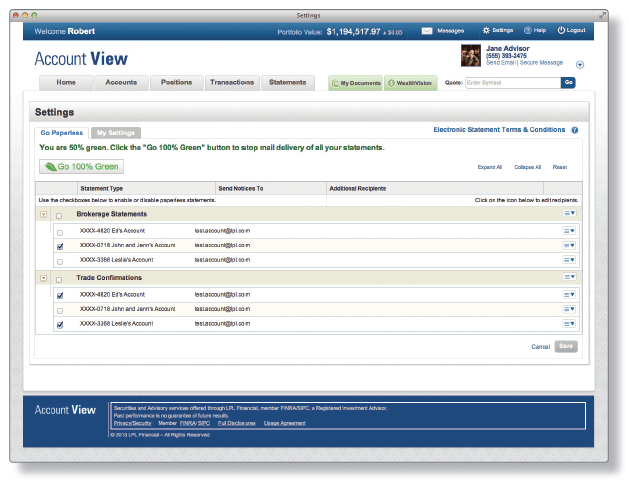Screen dimensions: 629x485
Task: Uncheck Ed's trade confirmations checkbox
Action: 60,296
